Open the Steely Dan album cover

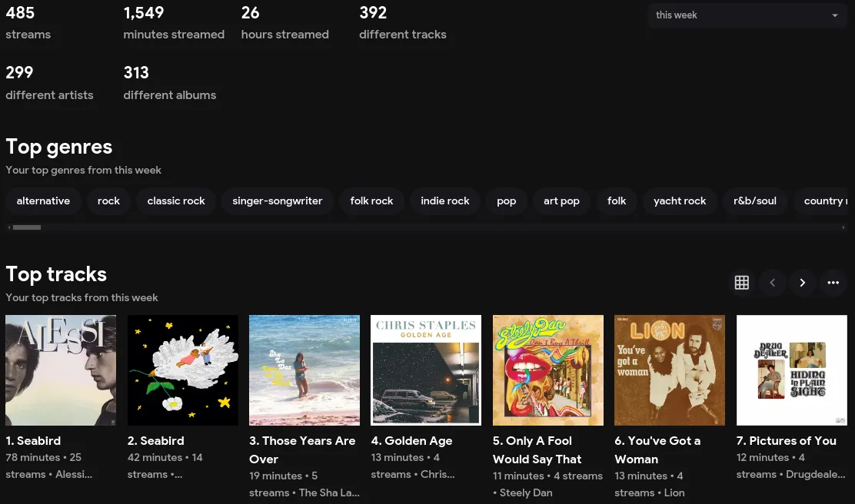tap(548, 370)
